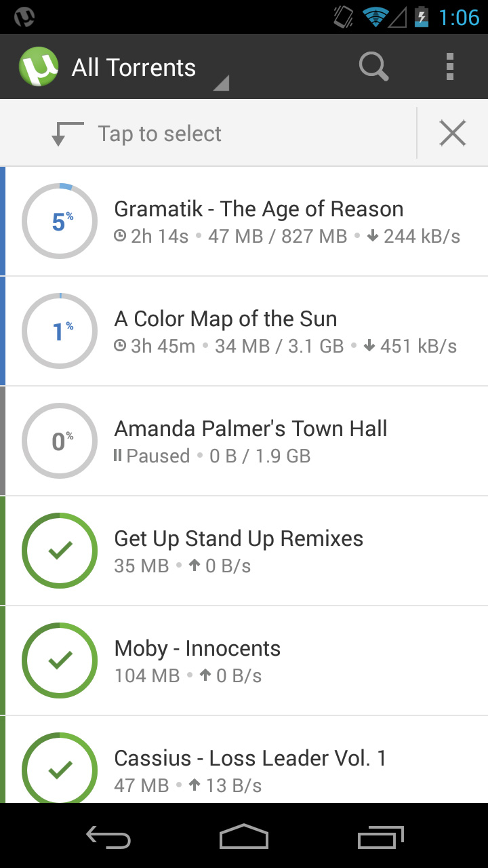Select the paused 0% progress circle
This screenshot has height=868, width=488.
pos(60,441)
